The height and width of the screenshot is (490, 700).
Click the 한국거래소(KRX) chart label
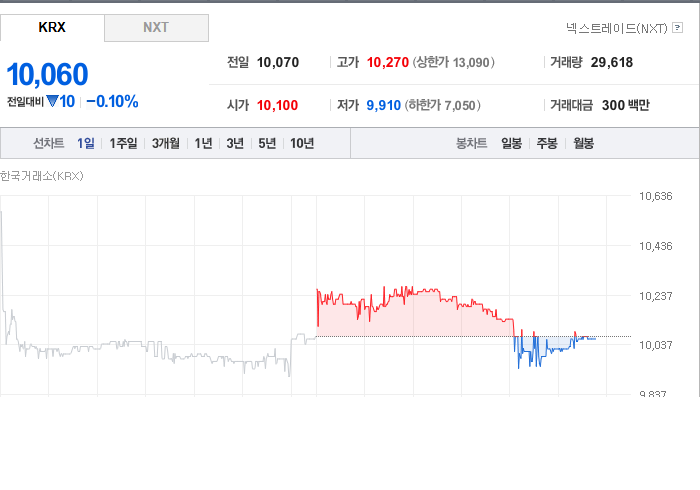point(42,176)
